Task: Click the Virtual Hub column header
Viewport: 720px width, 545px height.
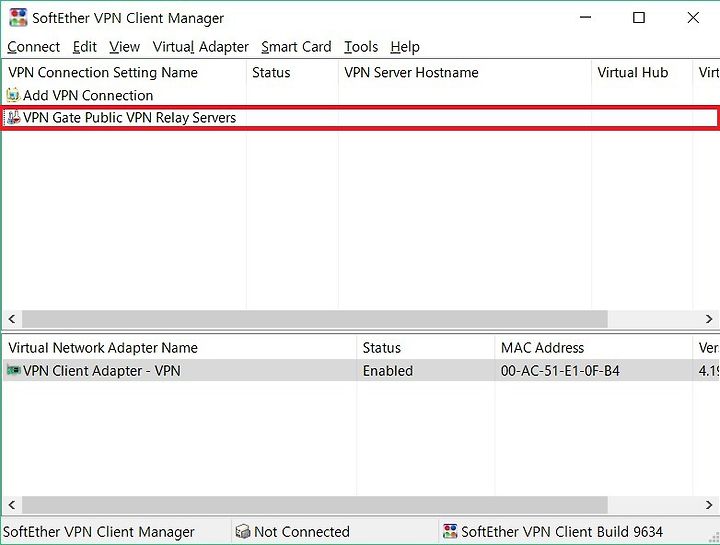Action: (x=642, y=73)
